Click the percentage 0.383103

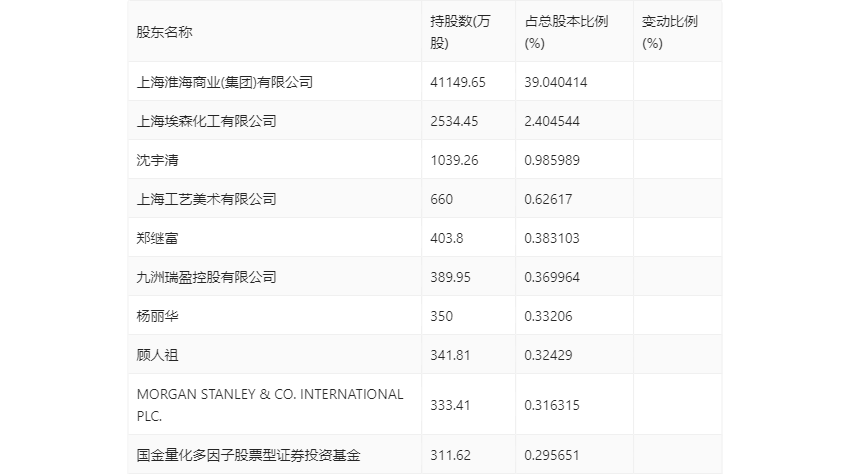tap(552, 238)
